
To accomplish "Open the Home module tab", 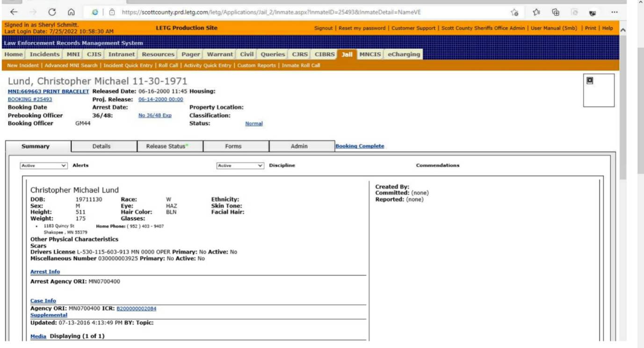I will click(14, 54).
